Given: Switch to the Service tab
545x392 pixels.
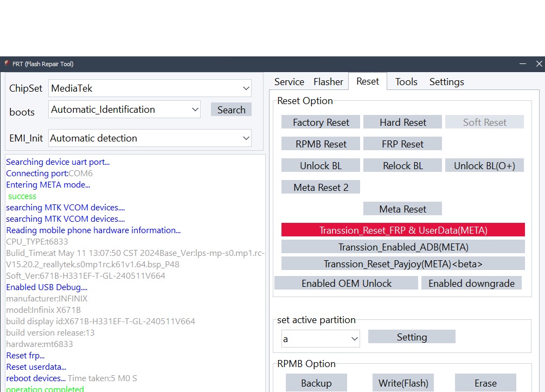Looking at the screenshot, I should [x=289, y=82].
